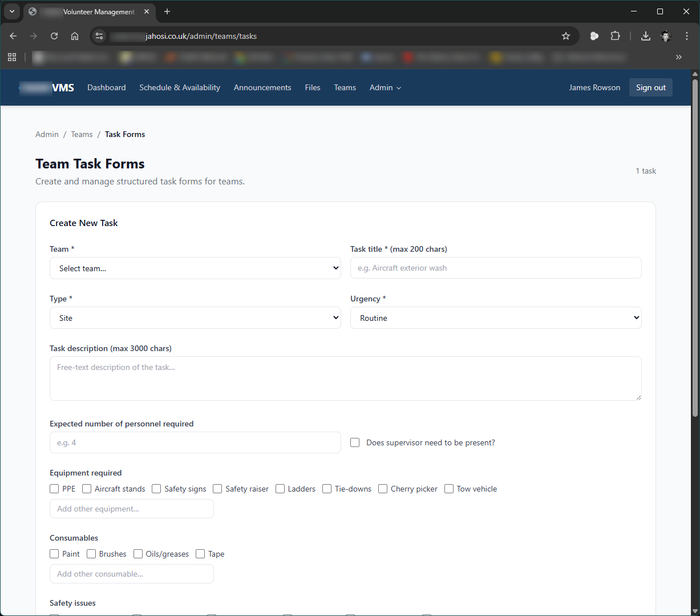Open the browser extensions puzzle icon

pyautogui.click(x=615, y=36)
